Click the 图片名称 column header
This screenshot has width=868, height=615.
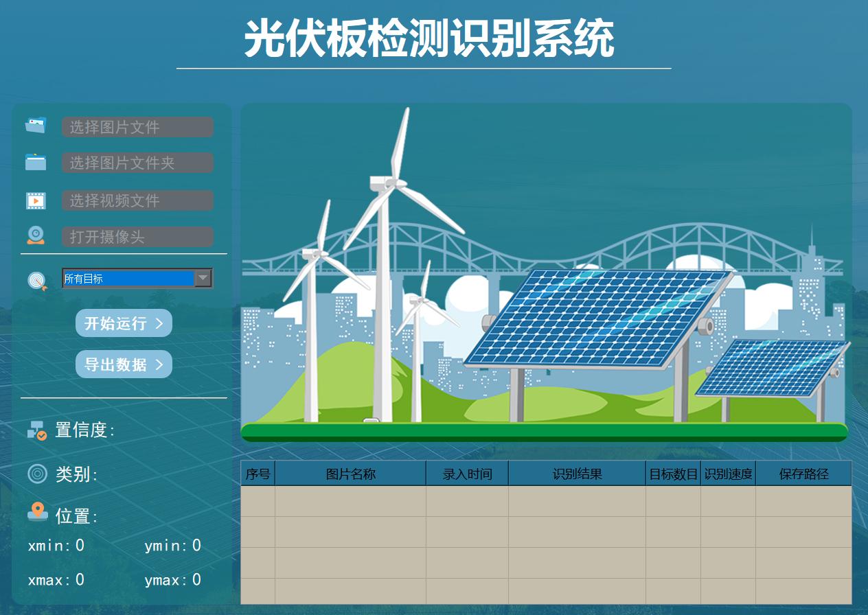coord(350,474)
